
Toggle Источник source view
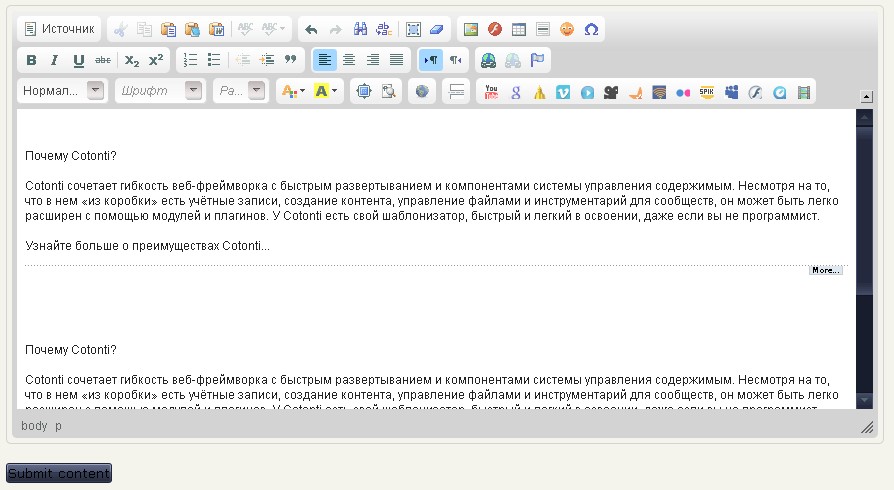click(x=59, y=29)
